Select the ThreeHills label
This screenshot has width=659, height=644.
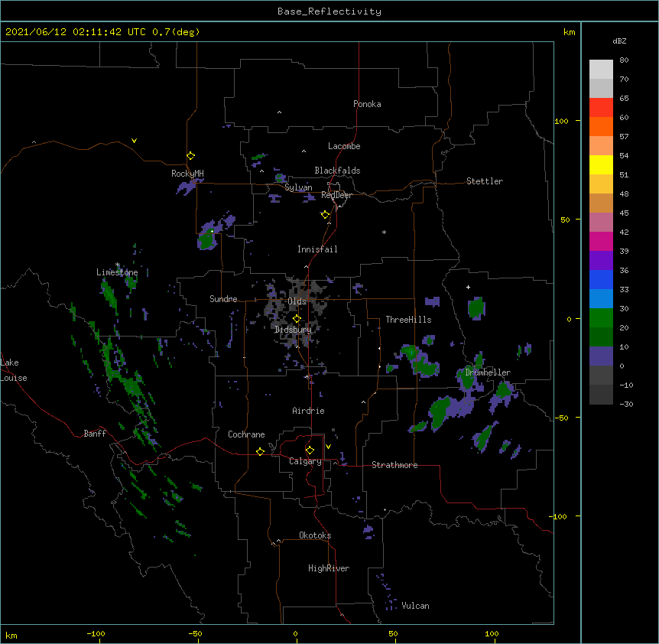408,320
